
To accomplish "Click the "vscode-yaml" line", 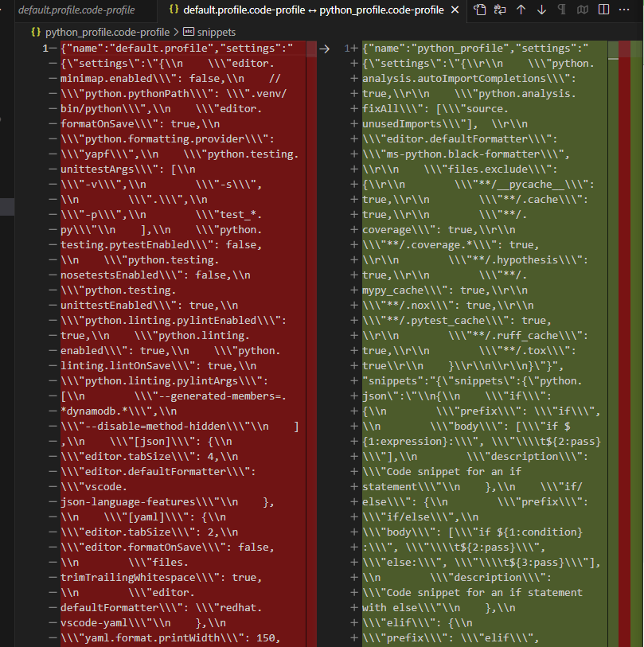I will coord(142,622).
